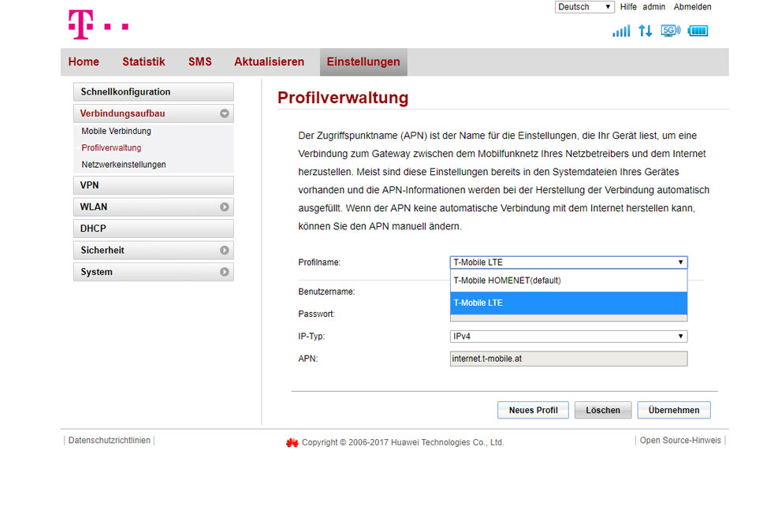Open Datenschutzrichtlinien link
The height and width of the screenshot is (532, 763).
(x=109, y=441)
